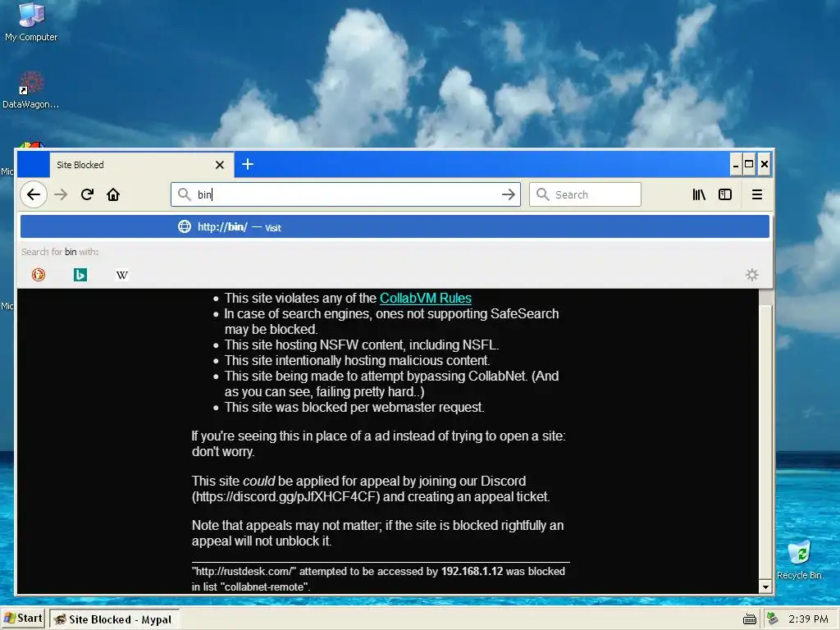Close the Site Blocked tab
The image size is (840, 630).
(x=220, y=165)
